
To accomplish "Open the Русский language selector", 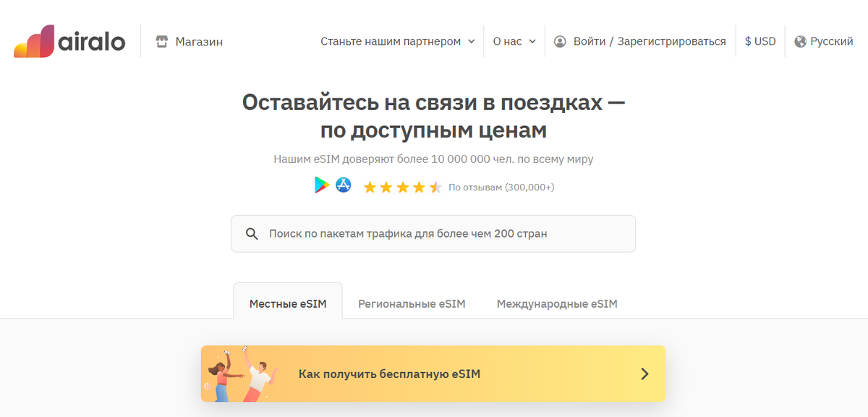I will pos(832,41).
